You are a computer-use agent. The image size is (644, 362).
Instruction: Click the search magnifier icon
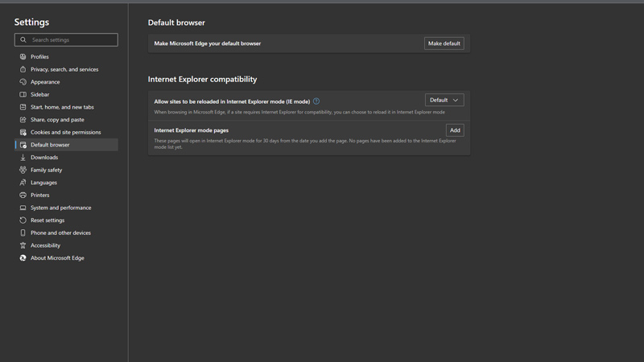[23, 39]
